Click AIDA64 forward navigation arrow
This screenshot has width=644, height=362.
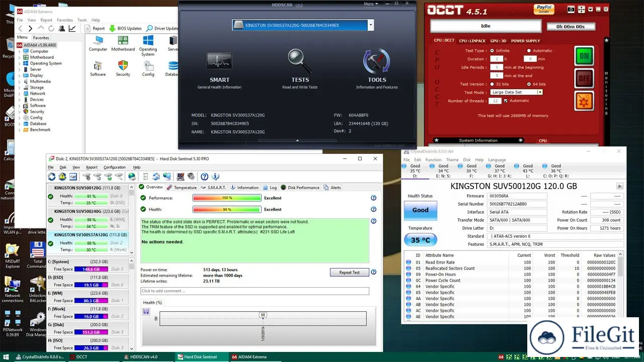pos(30,28)
